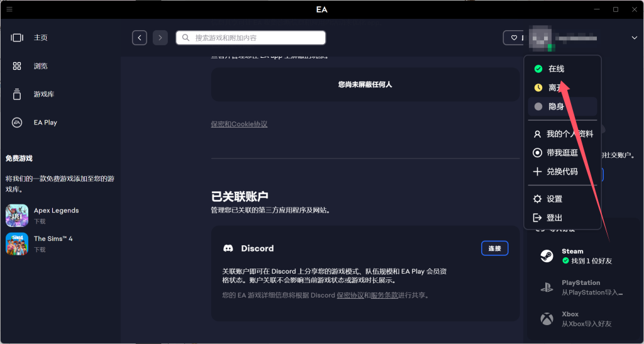This screenshot has width=644, height=344.
Task: Click the browse grid icon
Action: 17,66
